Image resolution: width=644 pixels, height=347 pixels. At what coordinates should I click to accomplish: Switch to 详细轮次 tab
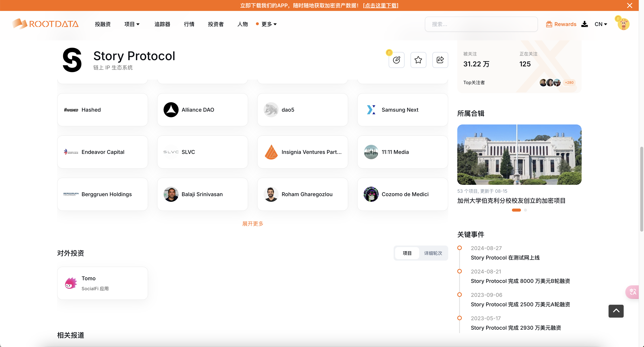[433, 253]
